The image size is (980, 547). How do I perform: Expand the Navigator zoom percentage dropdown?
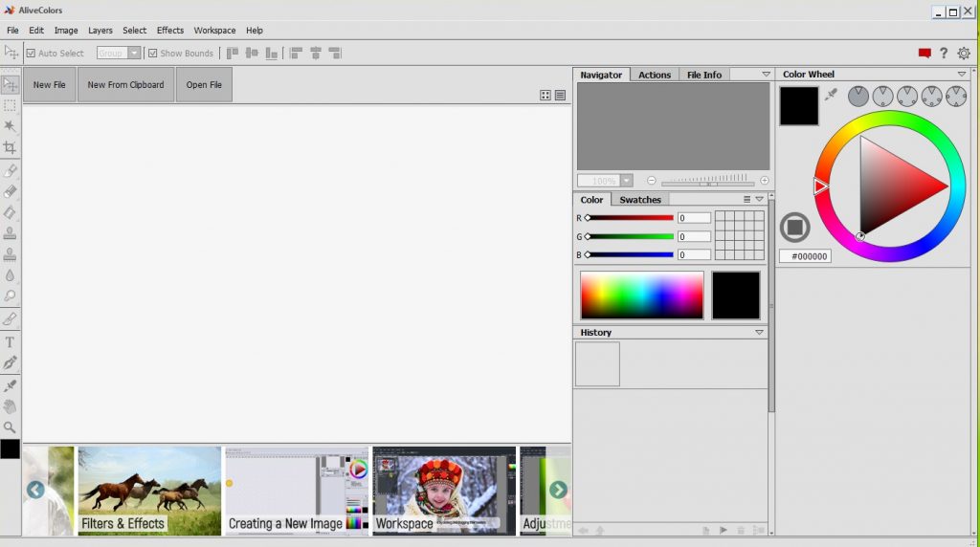(627, 181)
